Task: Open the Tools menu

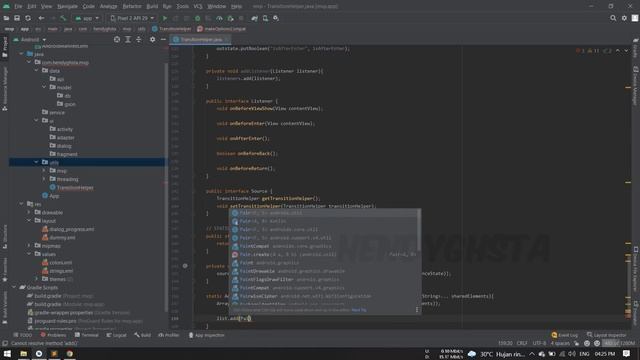Action: tap(182, 6)
